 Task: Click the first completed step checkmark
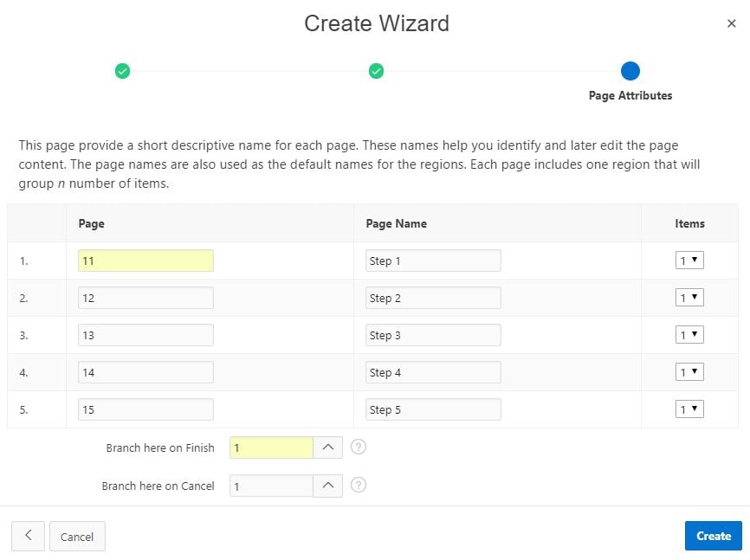122,71
